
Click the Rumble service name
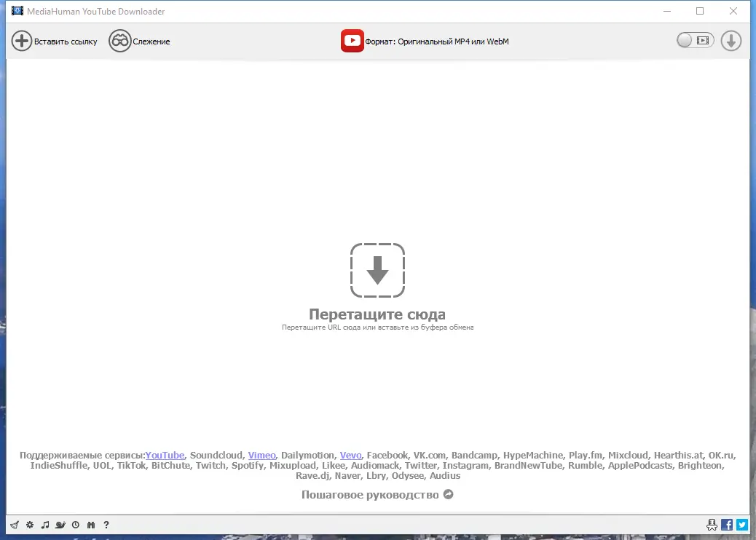click(x=585, y=465)
